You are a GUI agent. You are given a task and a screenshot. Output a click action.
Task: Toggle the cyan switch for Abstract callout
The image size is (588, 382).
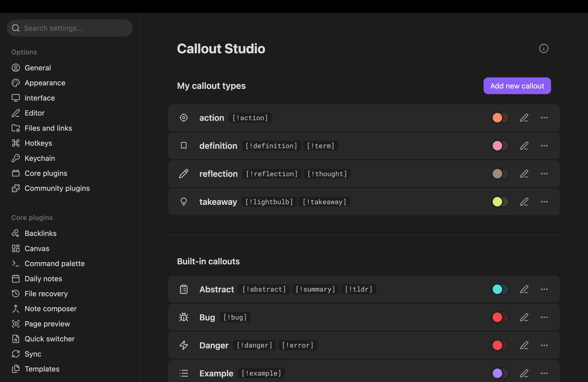pos(500,289)
